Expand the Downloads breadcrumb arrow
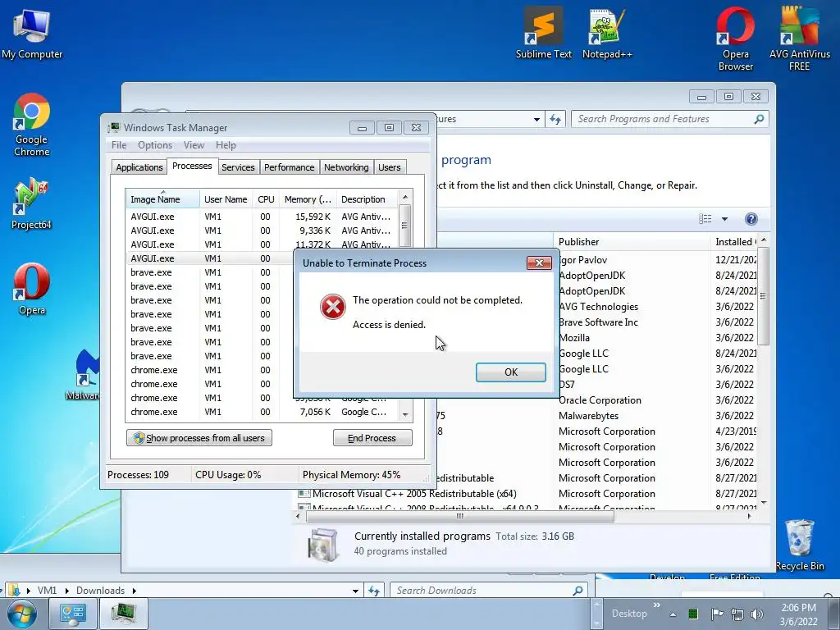Screen dimensions: 840x630 pyautogui.click(x=134, y=591)
